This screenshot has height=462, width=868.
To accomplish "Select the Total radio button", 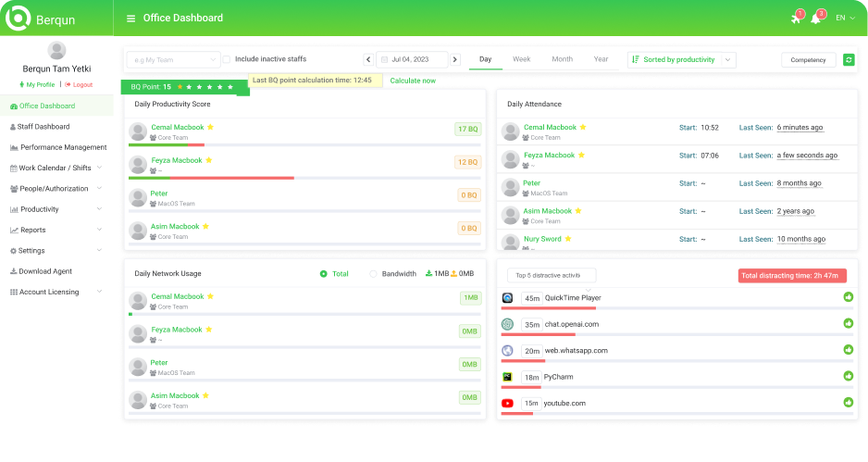I will (x=323, y=274).
